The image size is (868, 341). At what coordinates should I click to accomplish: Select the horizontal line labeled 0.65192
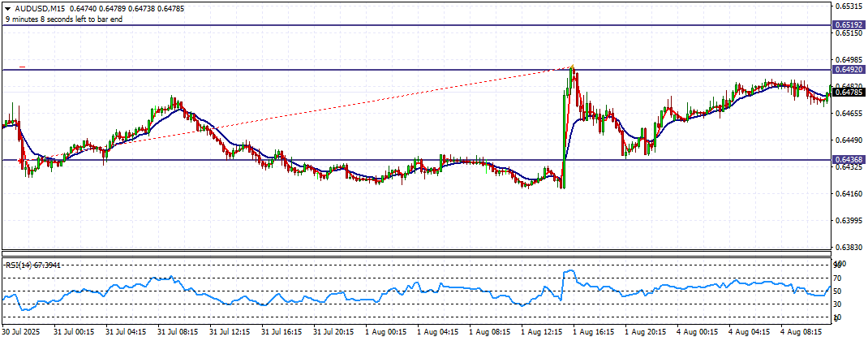pyautogui.click(x=415, y=25)
